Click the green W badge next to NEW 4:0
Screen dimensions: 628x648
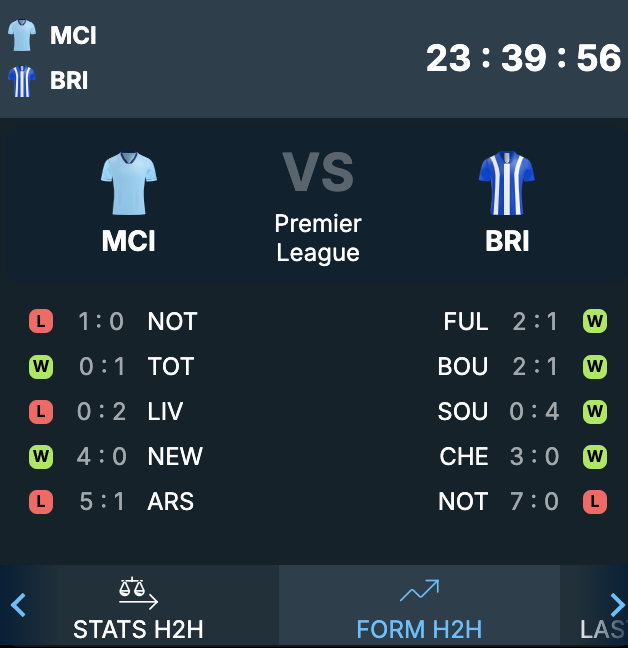tap(41, 457)
